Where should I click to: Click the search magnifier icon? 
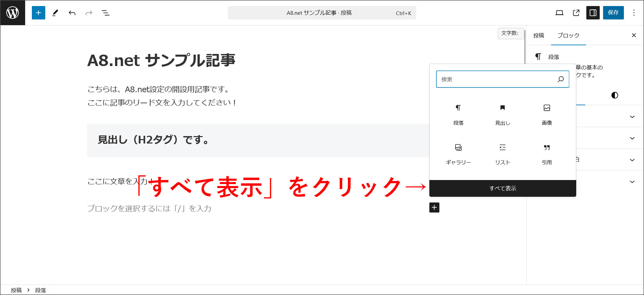click(x=561, y=79)
